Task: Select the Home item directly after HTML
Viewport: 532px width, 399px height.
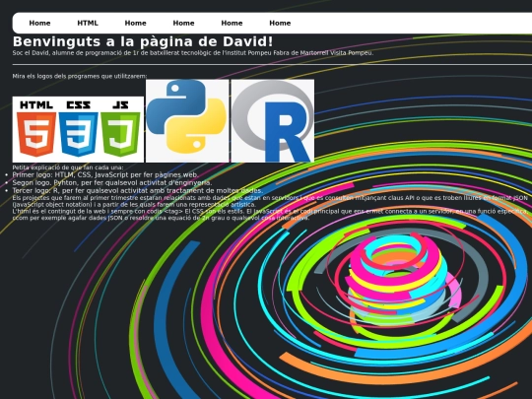Action: (135, 23)
